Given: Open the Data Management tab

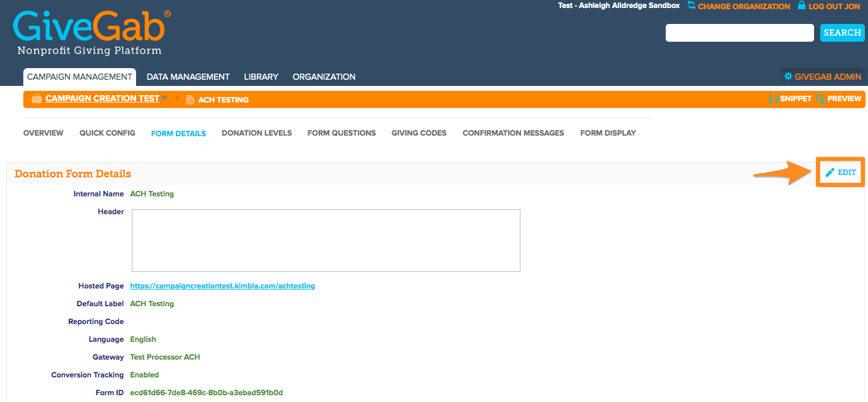Looking at the screenshot, I should click(x=188, y=77).
